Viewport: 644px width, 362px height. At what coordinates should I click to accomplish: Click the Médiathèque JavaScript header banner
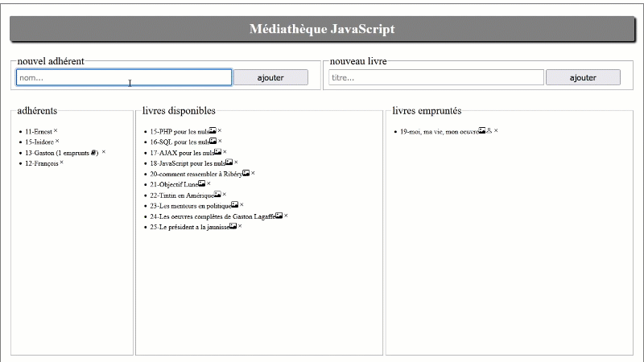pyautogui.click(x=322, y=29)
